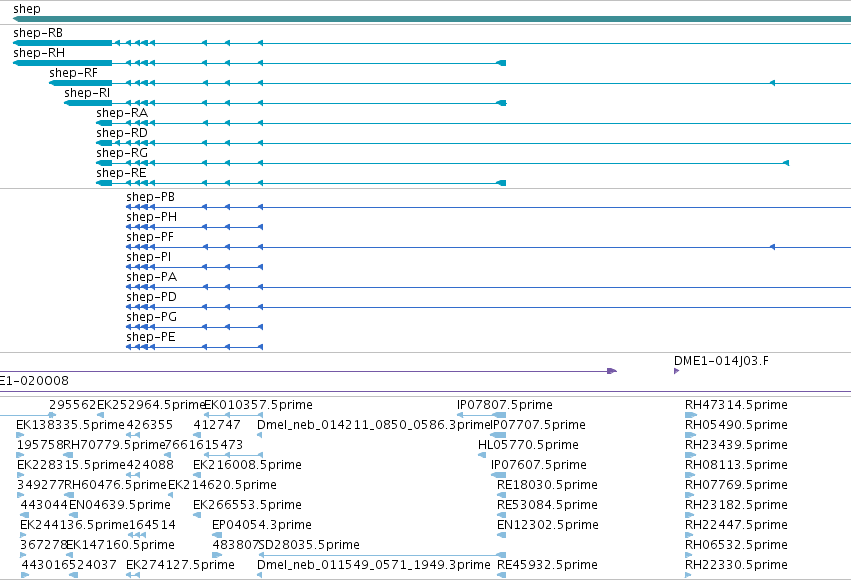
Task: Click the thick shep gene span bar
Action: [432, 19]
